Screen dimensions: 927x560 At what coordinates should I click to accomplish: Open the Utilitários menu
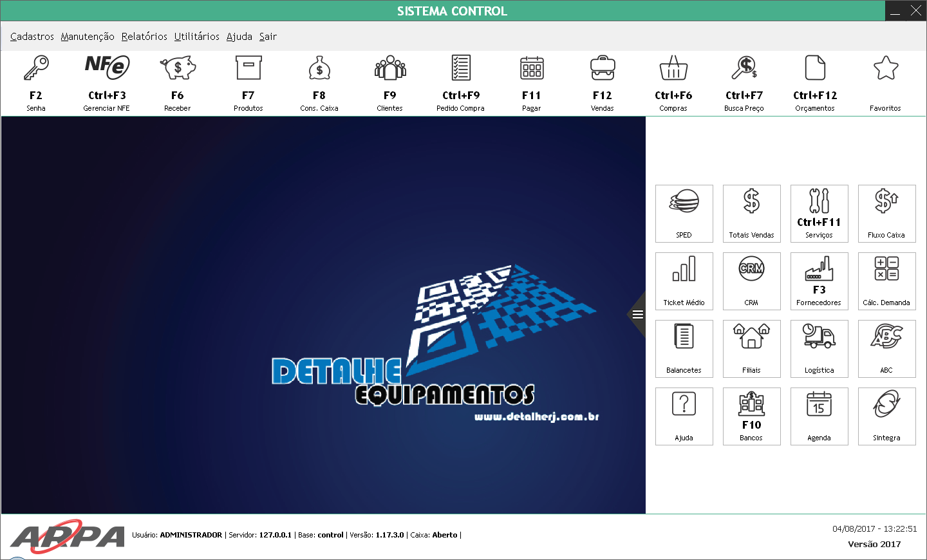pyautogui.click(x=197, y=37)
